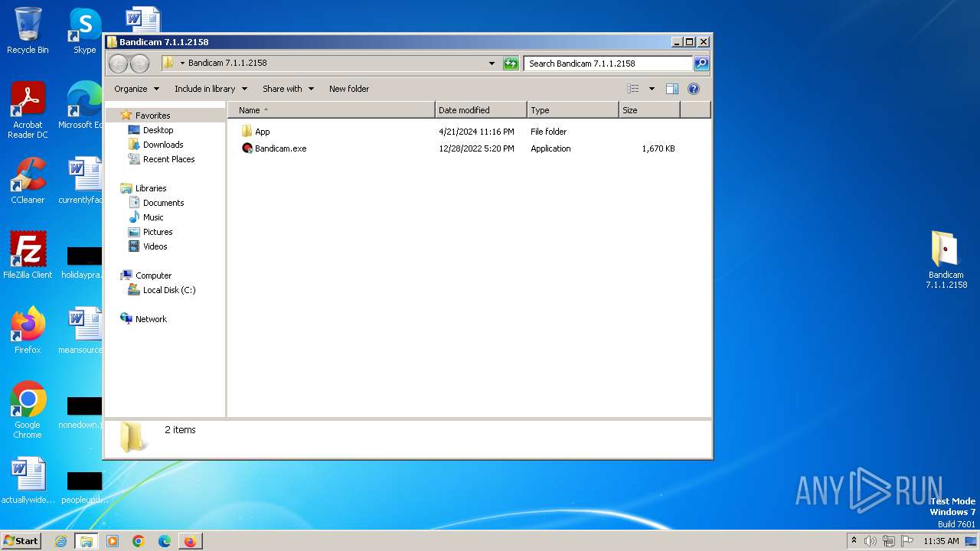Click Windows Explorer taskbar button

point(87,541)
